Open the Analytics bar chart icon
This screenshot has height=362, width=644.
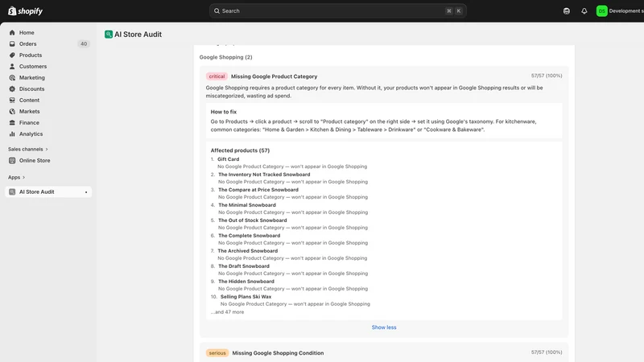pyautogui.click(x=12, y=134)
